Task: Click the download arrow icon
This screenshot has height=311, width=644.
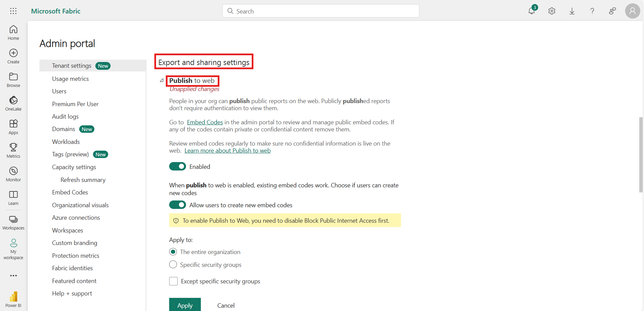Action: [x=572, y=11]
